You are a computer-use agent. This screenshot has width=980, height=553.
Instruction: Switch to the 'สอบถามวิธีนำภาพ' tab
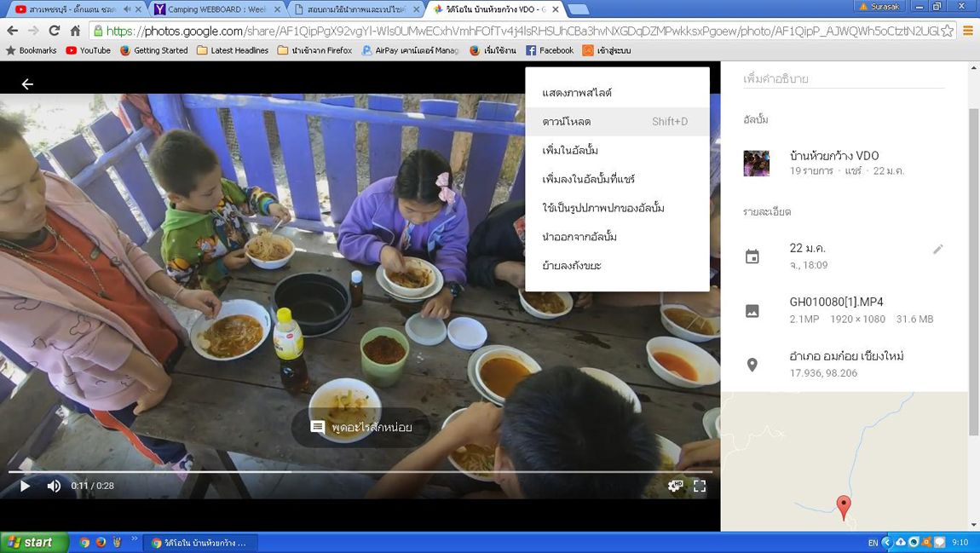coord(356,9)
